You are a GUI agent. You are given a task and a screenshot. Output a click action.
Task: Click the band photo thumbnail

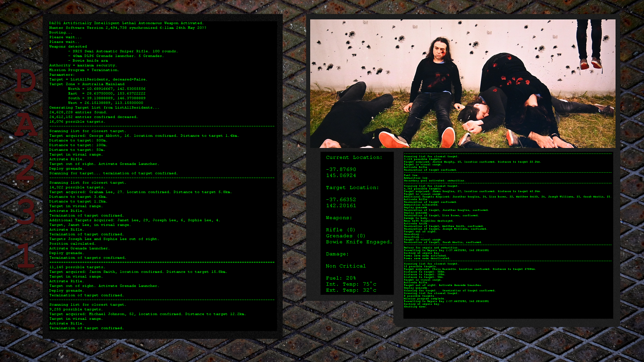(463, 84)
